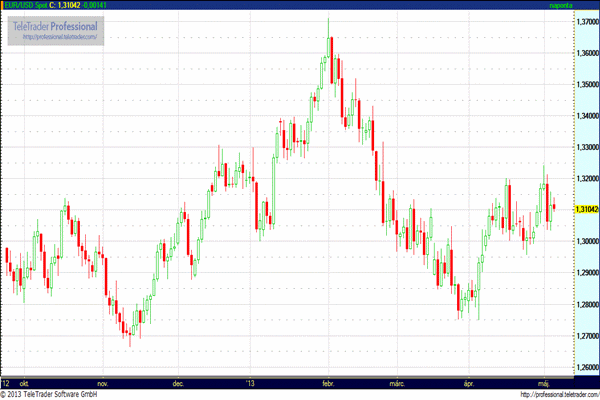This screenshot has height=400, width=600.
Task: Select the febr. marker on the time axis
Action: click(x=327, y=383)
